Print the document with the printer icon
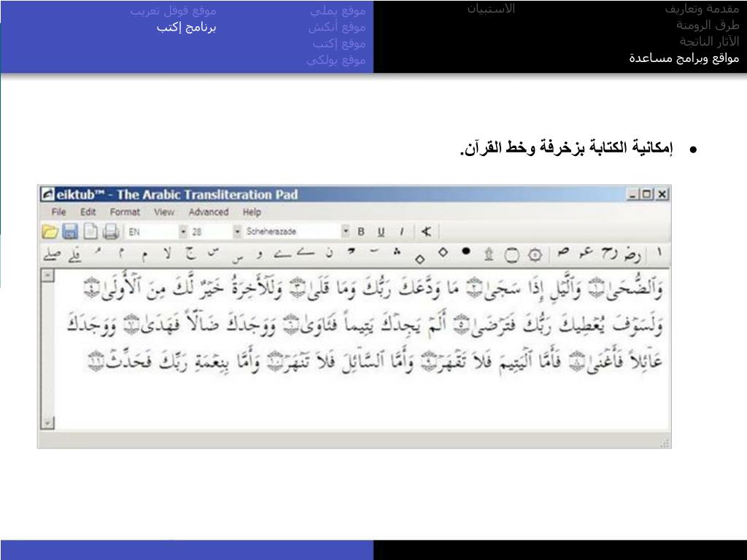747x560 pixels. (x=111, y=231)
